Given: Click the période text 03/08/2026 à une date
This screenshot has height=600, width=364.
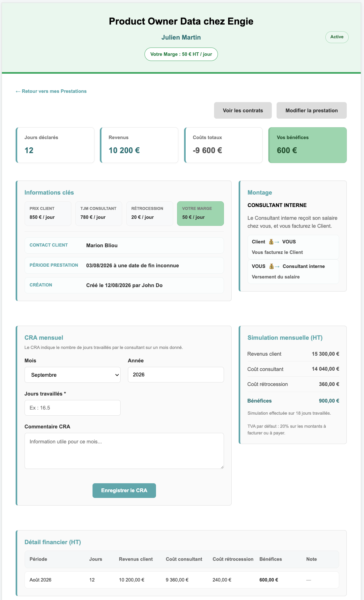Looking at the screenshot, I should (132, 266).
